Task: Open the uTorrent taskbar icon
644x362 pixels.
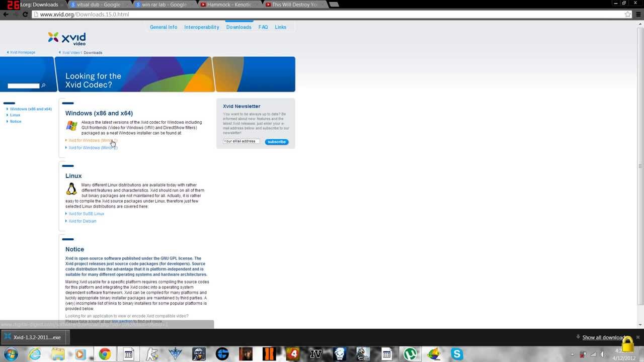Action: coord(410,354)
